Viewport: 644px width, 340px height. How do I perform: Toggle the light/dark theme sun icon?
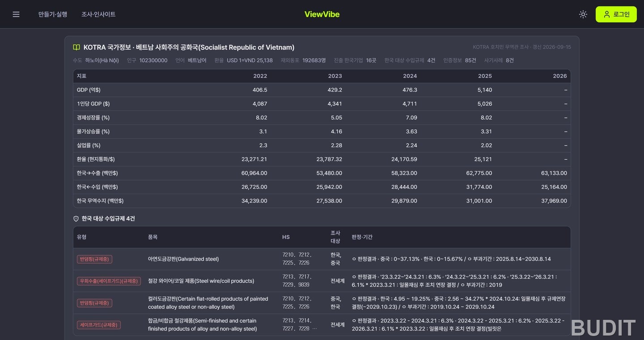click(x=583, y=14)
